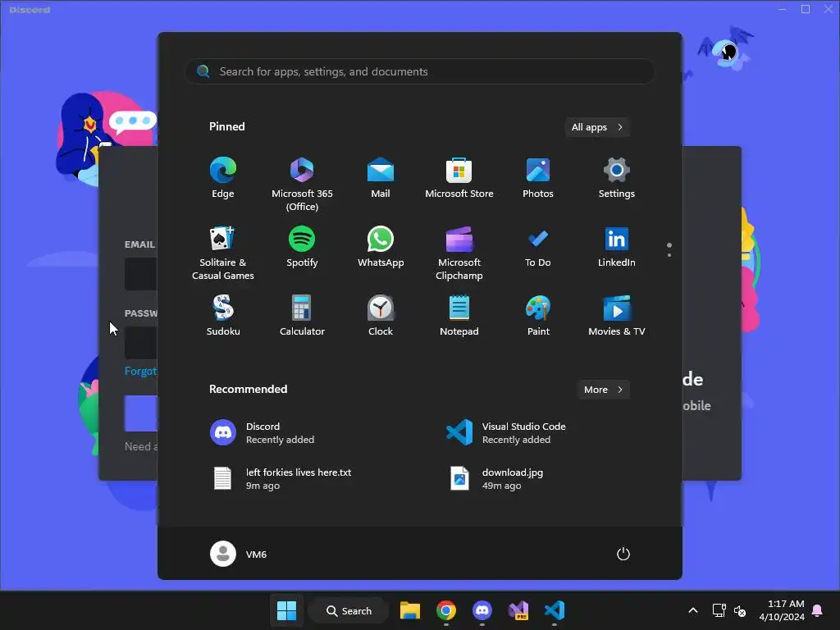Open the To Do app
840x630 pixels.
538,247
